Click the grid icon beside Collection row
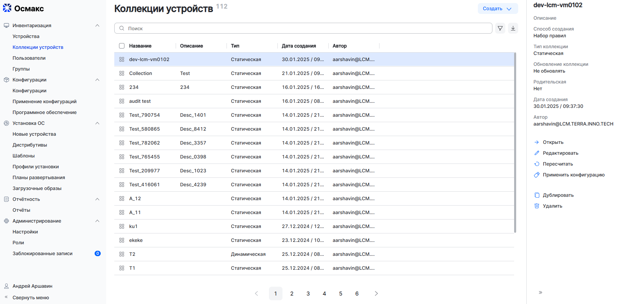644x304 pixels. [122, 73]
